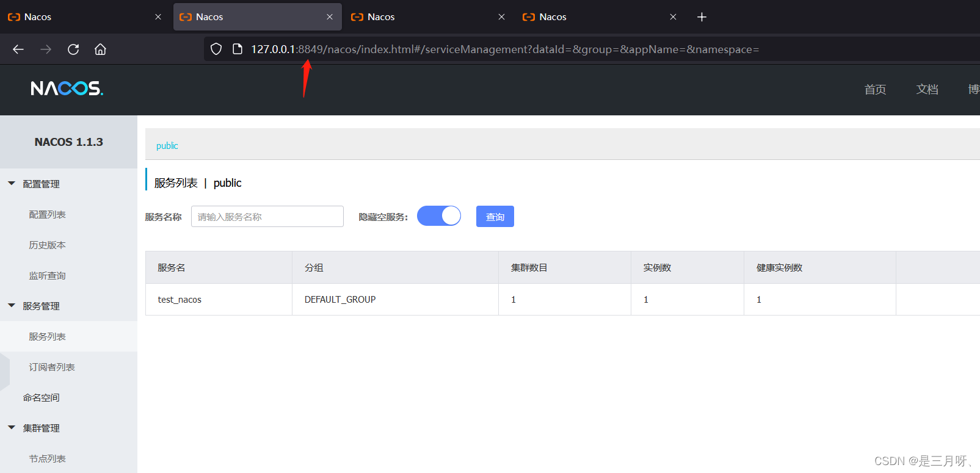Go to browser home icon
Screen dimensions: 980x473
click(100, 49)
